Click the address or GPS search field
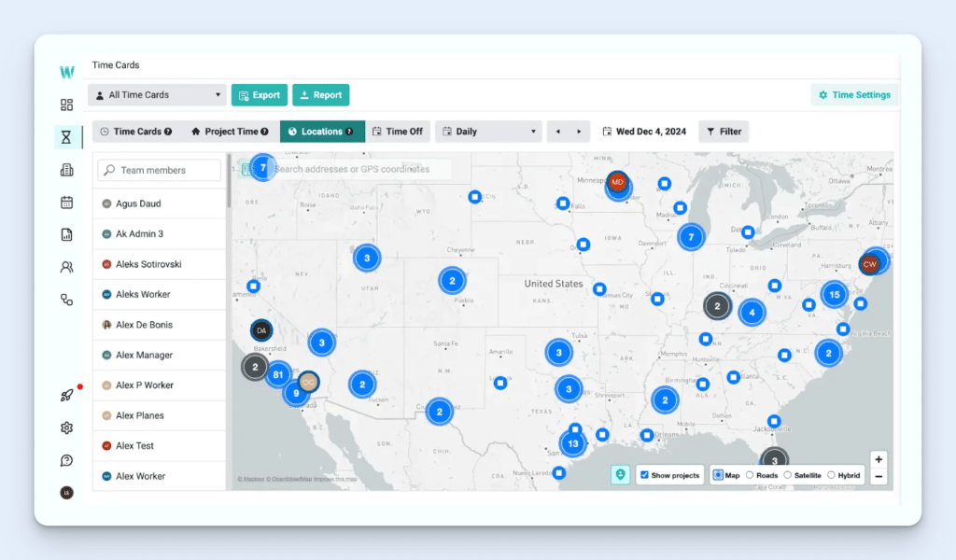The width and height of the screenshot is (956, 560). pos(352,170)
